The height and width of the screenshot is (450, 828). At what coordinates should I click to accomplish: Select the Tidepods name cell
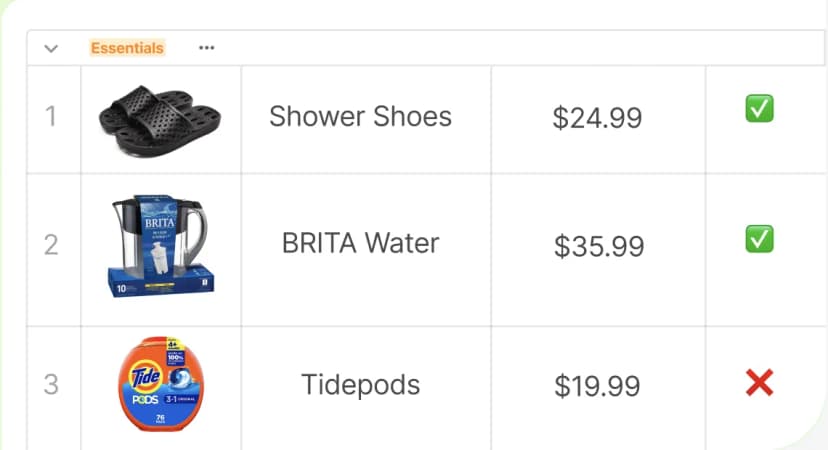pyautogui.click(x=360, y=385)
